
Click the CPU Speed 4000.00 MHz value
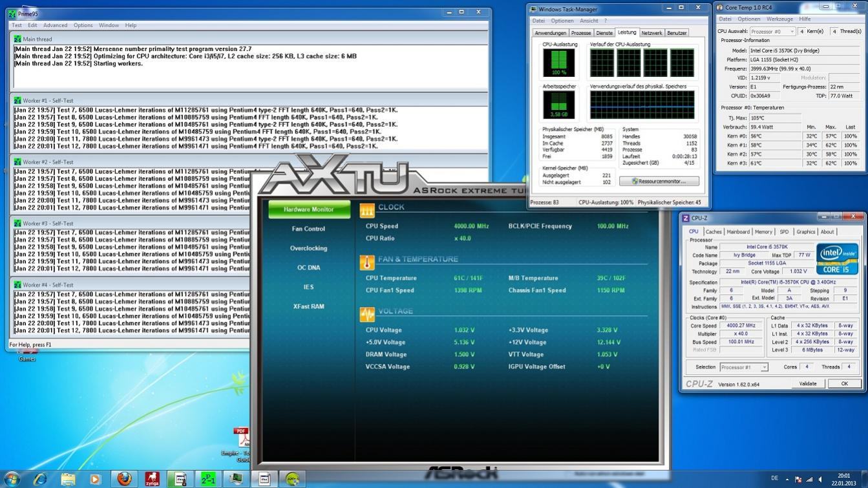471,226
